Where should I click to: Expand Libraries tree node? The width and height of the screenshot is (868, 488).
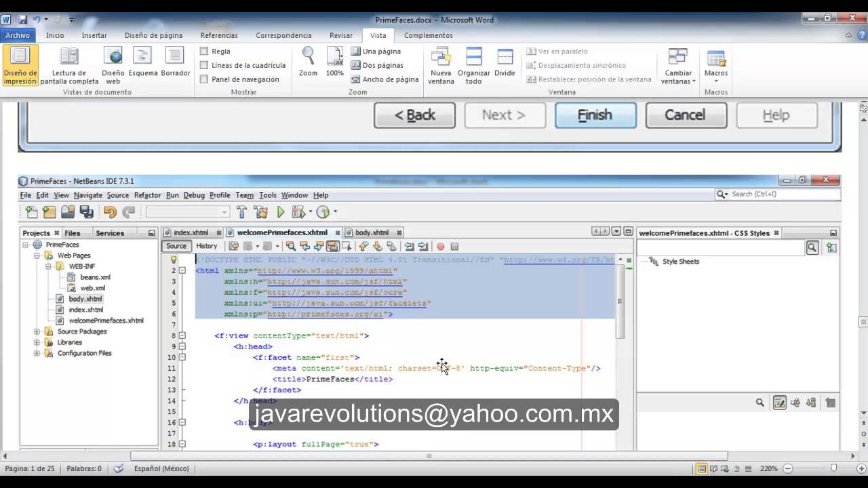click(37, 342)
